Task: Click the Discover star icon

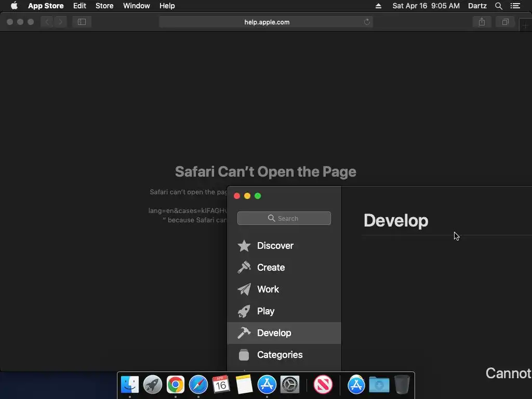Action: pyautogui.click(x=244, y=246)
